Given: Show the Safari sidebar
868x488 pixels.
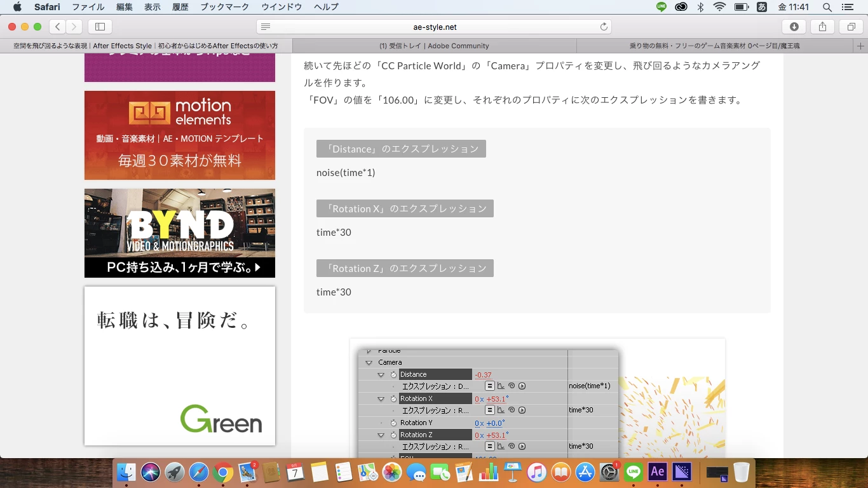Looking at the screenshot, I should pos(100,27).
